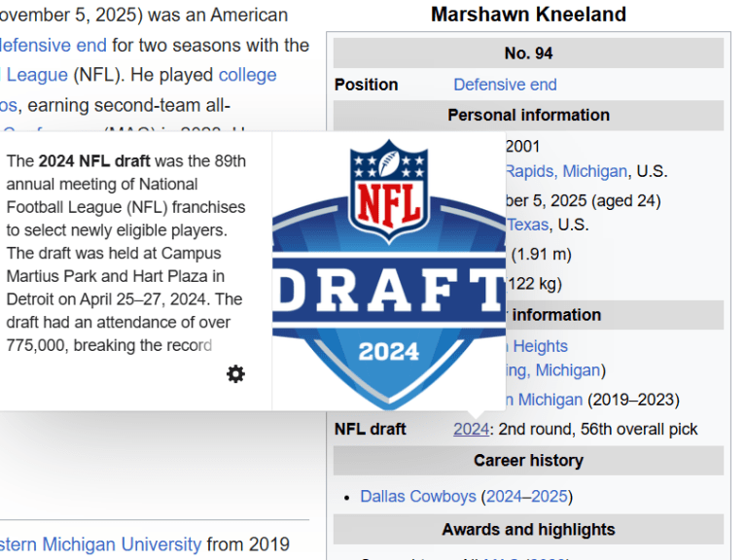The width and height of the screenshot is (746, 560).
Task: Open the Defensive end link beside Position
Action: pos(505,85)
